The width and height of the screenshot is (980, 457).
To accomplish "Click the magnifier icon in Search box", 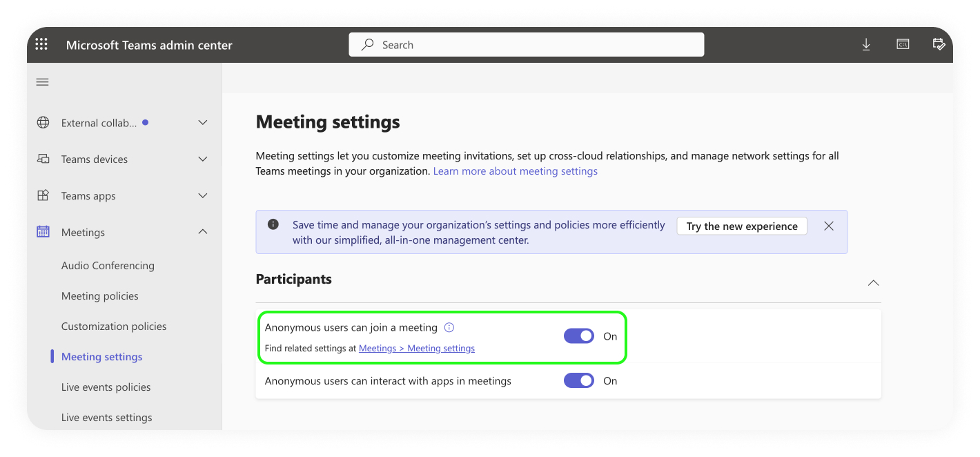I will pos(368,44).
